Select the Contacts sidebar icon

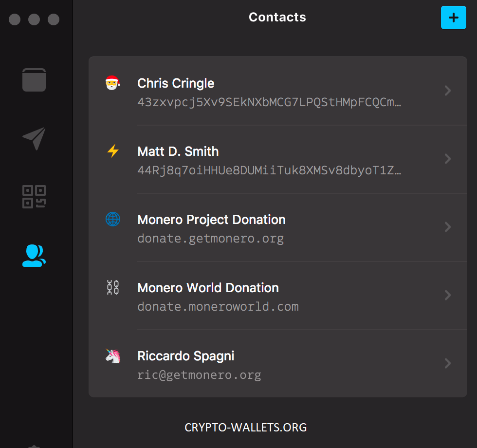tap(34, 256)
